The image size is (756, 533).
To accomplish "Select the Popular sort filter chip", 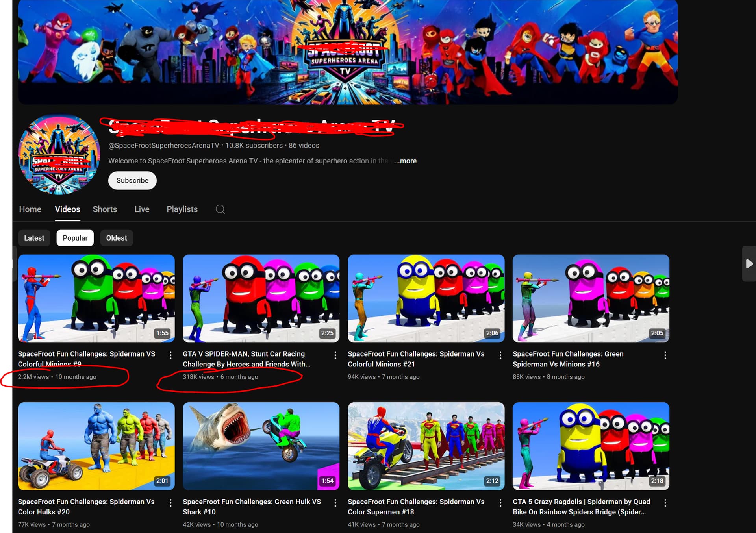I will click(x=75, y=238).
